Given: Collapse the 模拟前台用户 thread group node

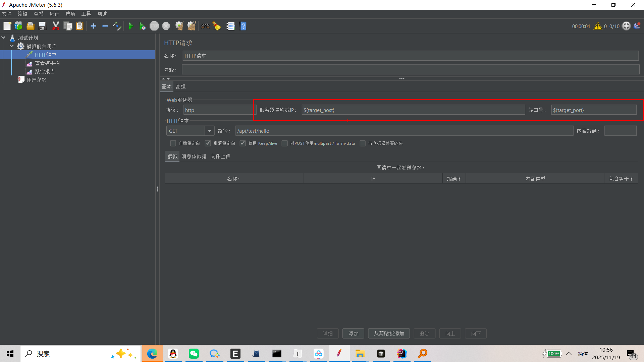Looking at the screenshot, I should click(12, 46).
